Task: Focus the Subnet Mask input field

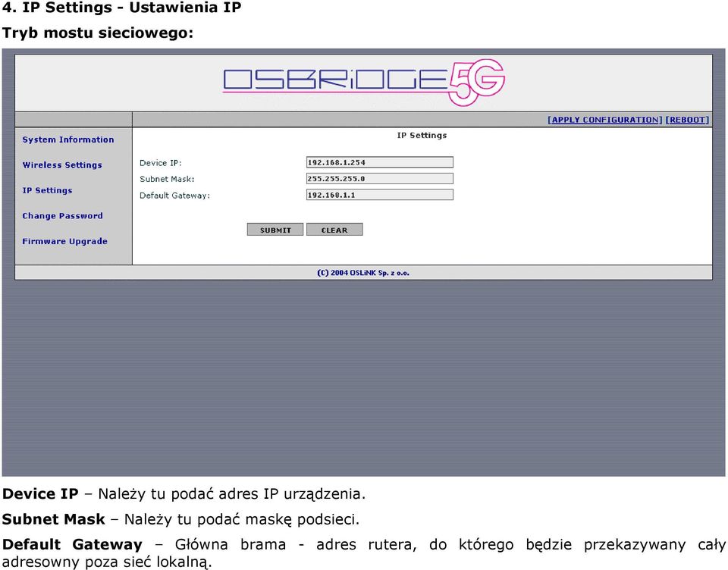Action: pyautogui.click(x=380, y=179)
